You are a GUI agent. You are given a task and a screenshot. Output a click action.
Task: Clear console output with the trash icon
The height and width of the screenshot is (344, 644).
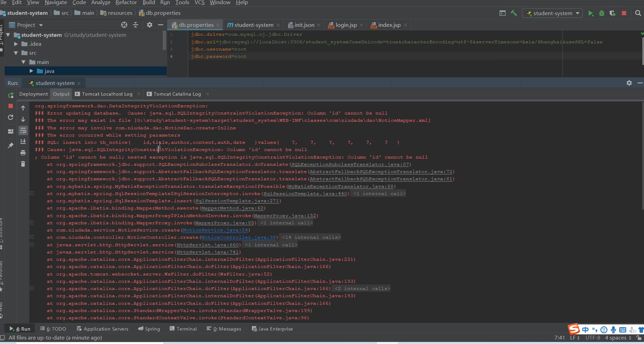23,164
